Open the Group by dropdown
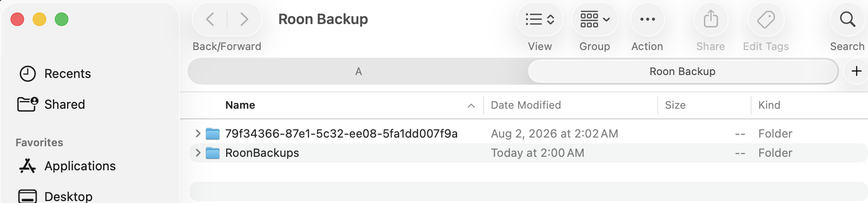 pos(595,19)
